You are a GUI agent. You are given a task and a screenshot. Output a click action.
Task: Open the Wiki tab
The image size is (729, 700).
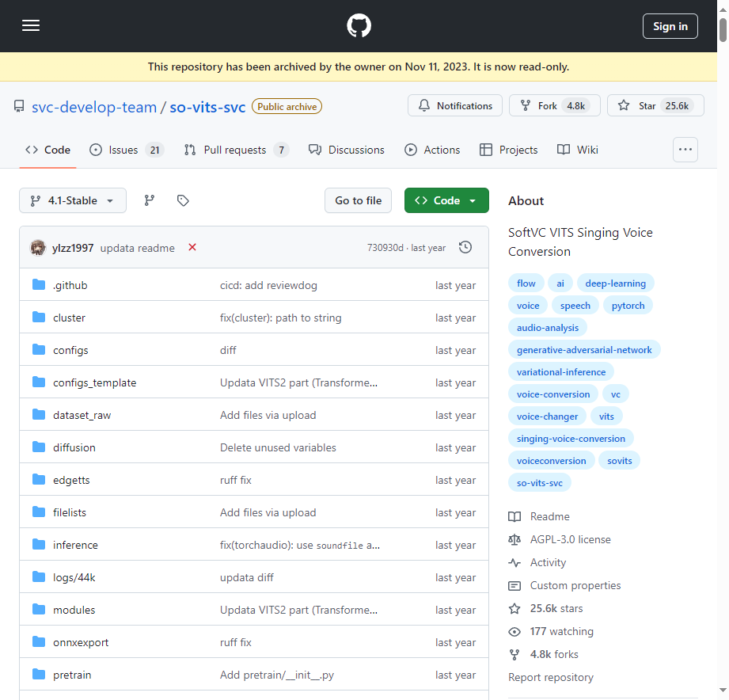coord(578,150)
